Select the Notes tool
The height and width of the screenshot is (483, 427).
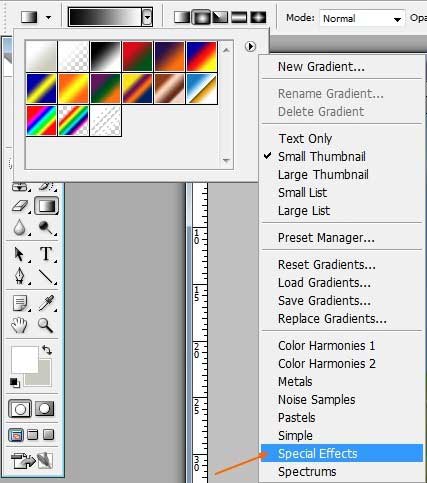pos(20,303)
